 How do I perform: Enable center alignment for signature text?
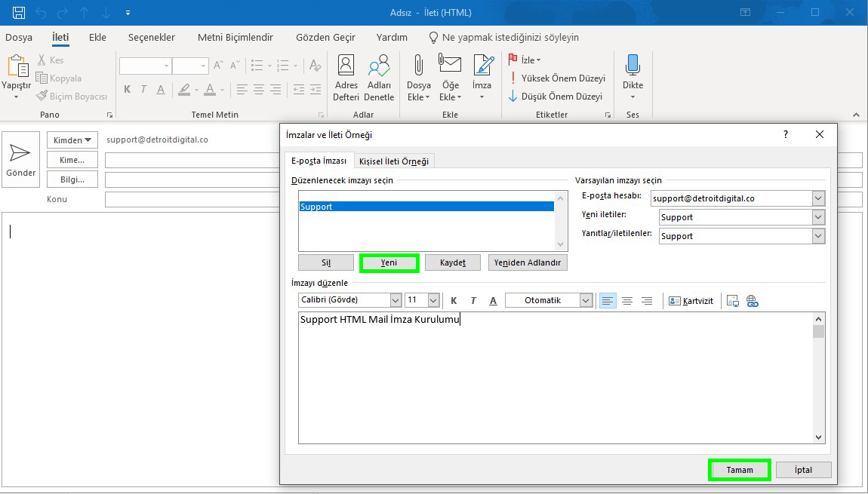627,299
